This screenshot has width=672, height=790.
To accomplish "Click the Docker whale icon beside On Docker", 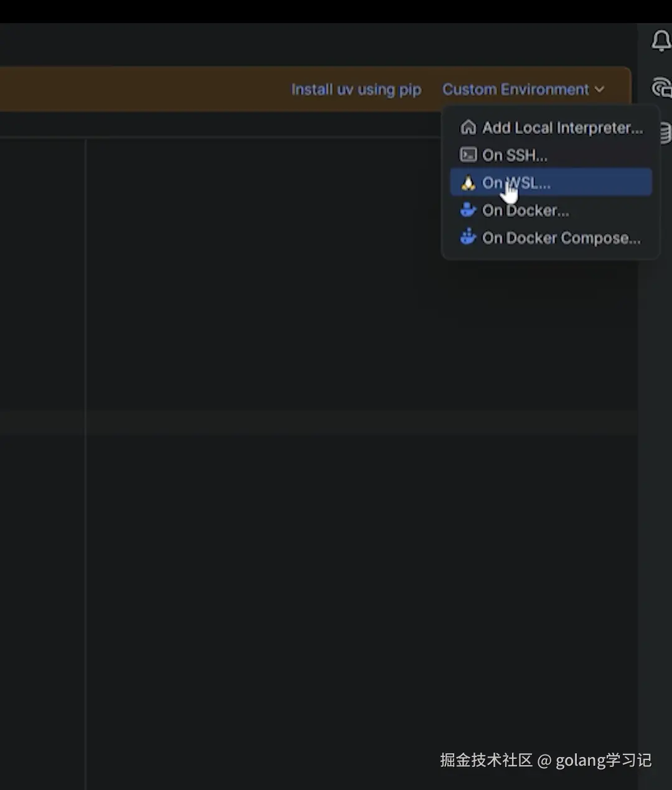I will click(x=468, y=210).
